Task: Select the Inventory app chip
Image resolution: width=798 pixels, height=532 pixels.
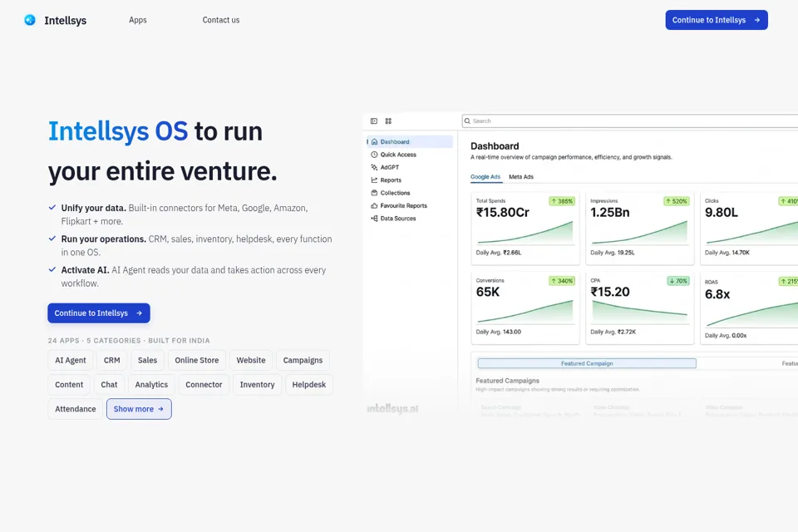Action: 257,384
